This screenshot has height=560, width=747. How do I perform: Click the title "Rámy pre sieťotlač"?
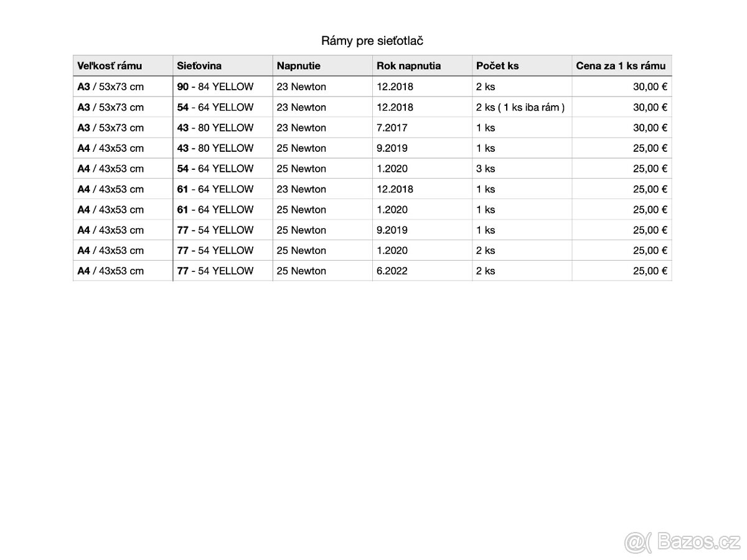[x=372, y=41]
